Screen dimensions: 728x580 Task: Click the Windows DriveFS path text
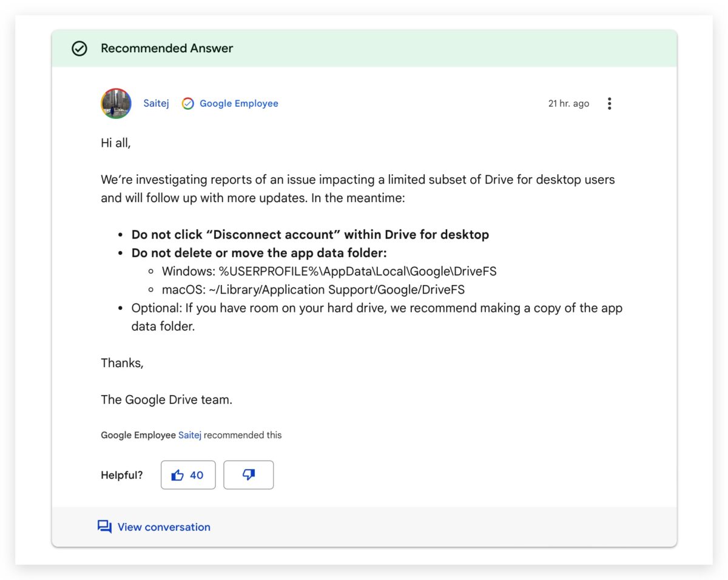click(329, 271)
